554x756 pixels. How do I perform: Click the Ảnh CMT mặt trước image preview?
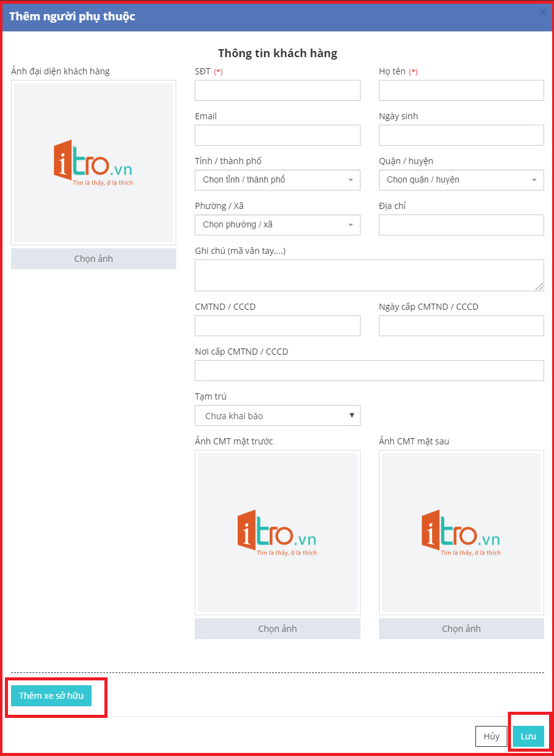(x=277, y=532)
